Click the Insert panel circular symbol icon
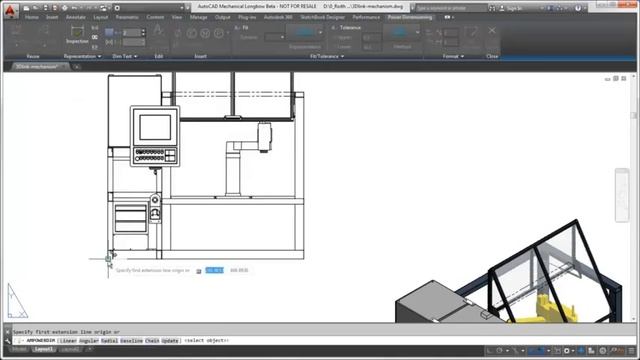The width and height of the screenshot is (640, 360). [x=192, y=33]
